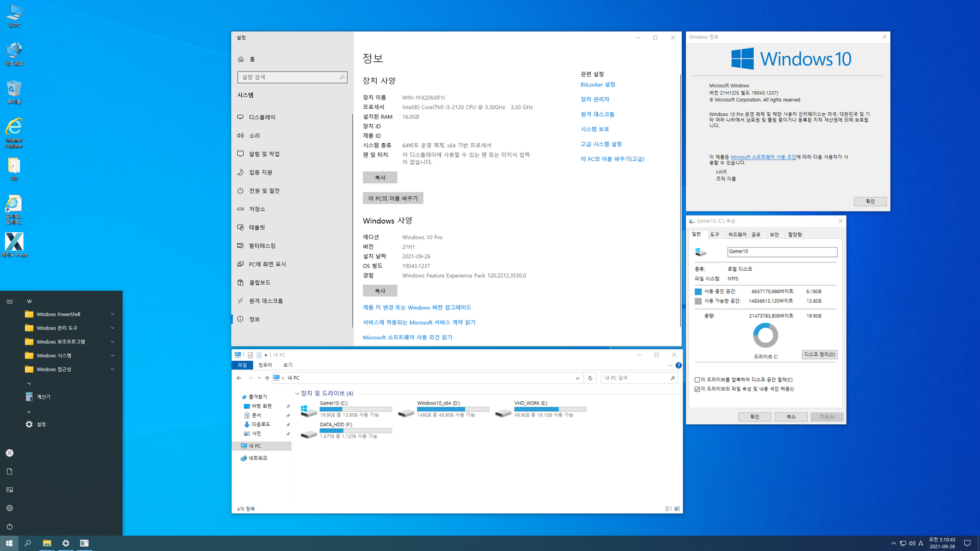The image size is (980, 551).
Task: Open 설정 app in the Start menu list
Action: pyautogui.click(x=71, y=424)
